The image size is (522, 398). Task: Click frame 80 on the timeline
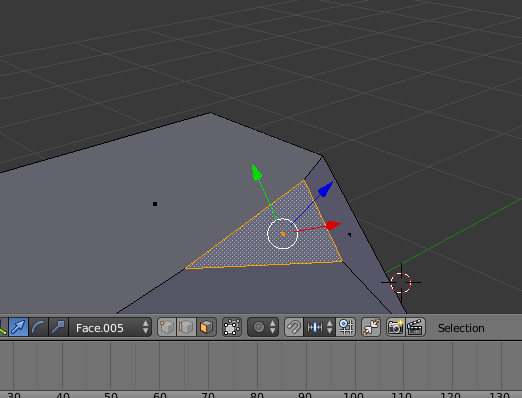pos(257,395)
